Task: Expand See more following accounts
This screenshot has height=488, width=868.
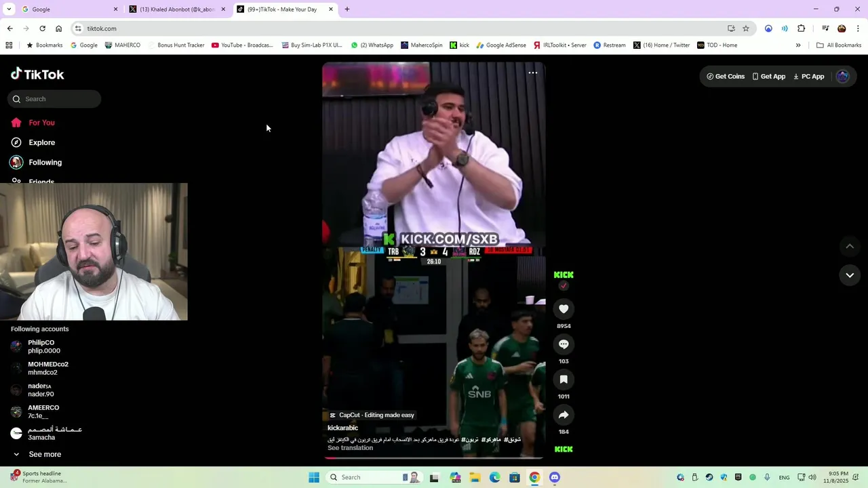Action: [x=37, y=454]
